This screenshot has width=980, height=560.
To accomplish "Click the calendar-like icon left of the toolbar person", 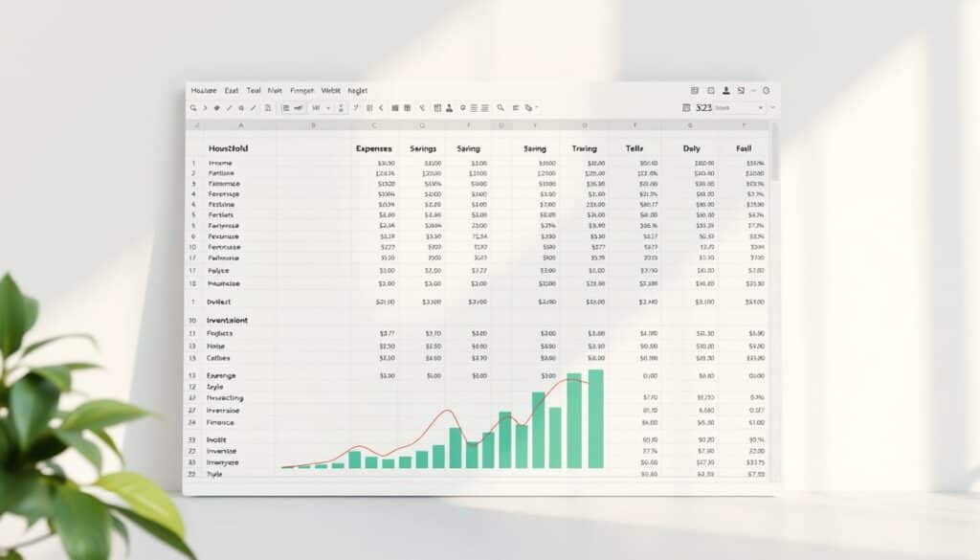I will coord(437,107).
